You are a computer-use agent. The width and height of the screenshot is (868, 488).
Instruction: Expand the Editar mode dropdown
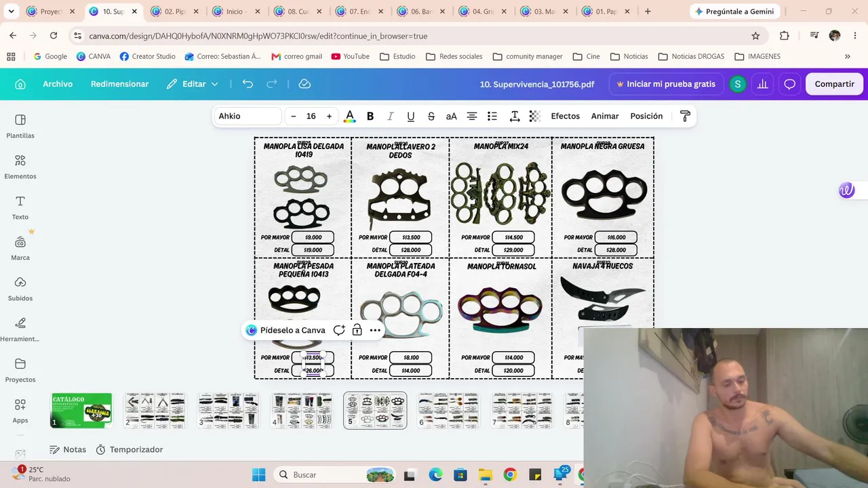(193, 84)
